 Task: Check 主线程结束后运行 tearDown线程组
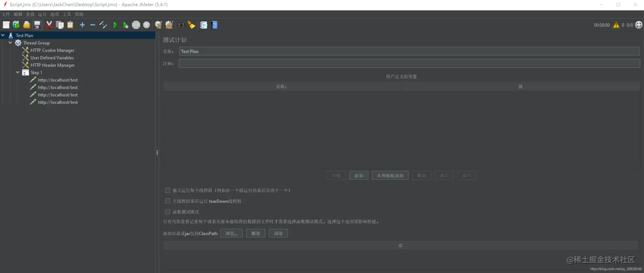167,201
